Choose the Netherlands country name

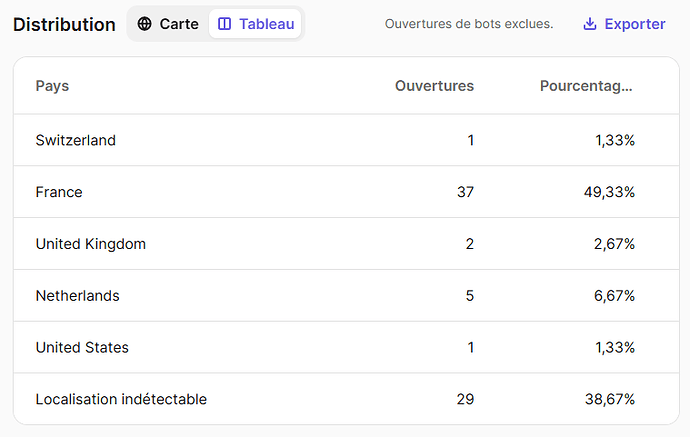[x=77, y=296]
